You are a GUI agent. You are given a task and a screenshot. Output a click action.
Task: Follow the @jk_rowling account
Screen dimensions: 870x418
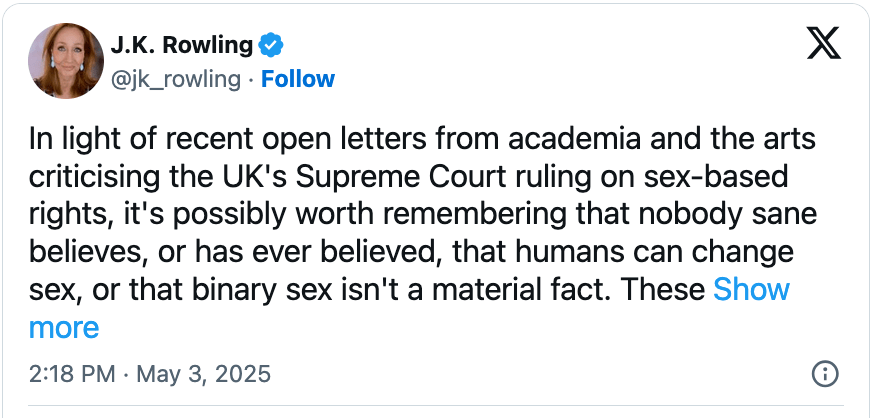(x=298, y=78)
